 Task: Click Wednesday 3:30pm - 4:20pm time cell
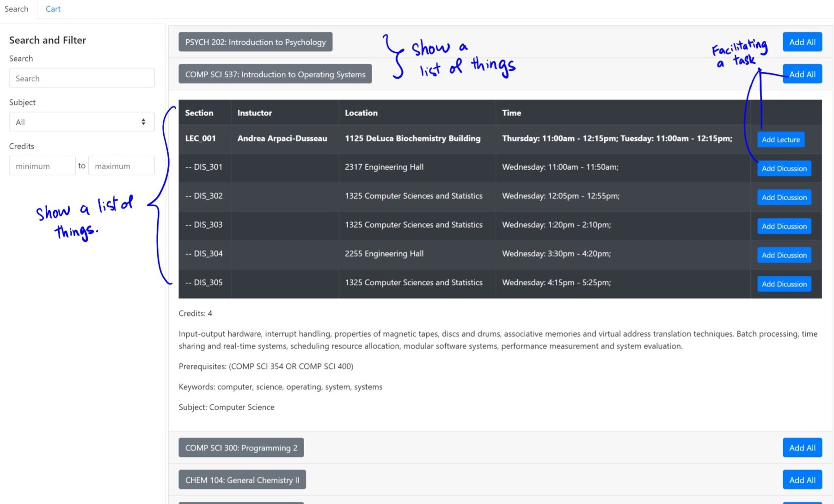tap(623, 254)
